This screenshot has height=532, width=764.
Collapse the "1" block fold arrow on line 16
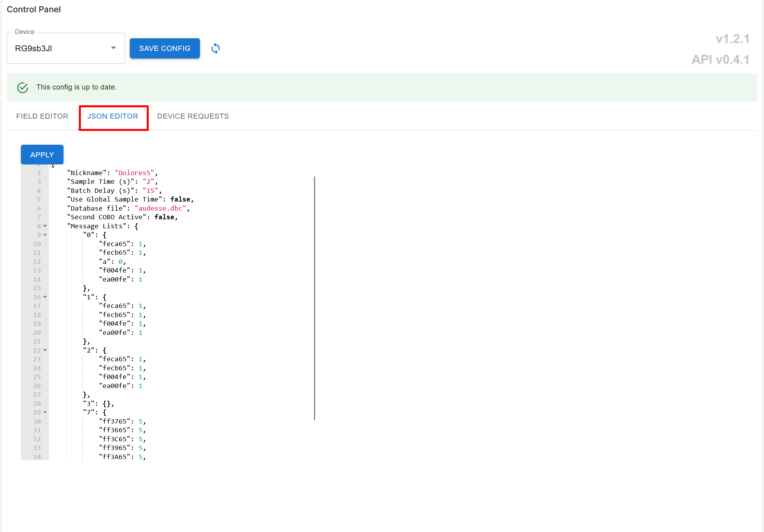coord(45,297)
